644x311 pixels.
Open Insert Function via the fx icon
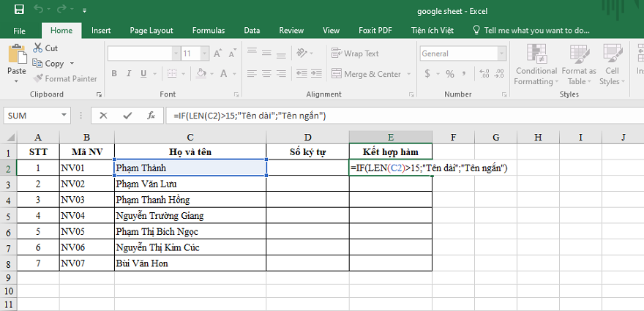point(151,116)
